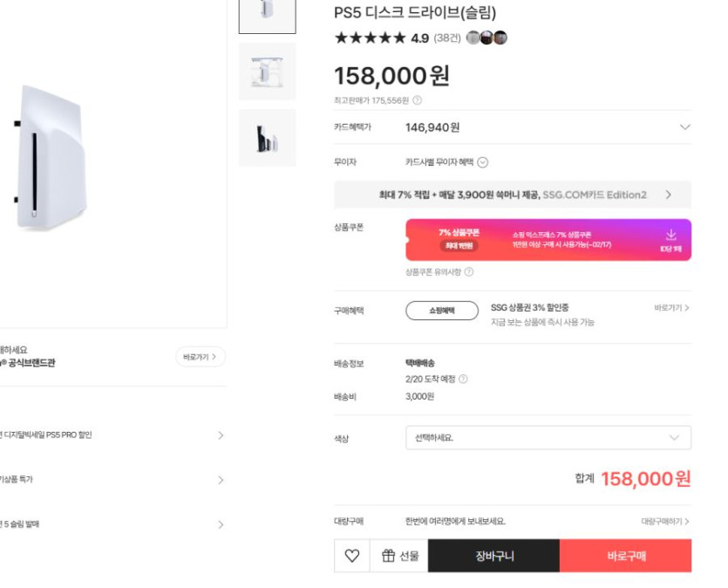
Task: Click the 쇼핑혜택 pill button
Action: [x=442, y=311]
